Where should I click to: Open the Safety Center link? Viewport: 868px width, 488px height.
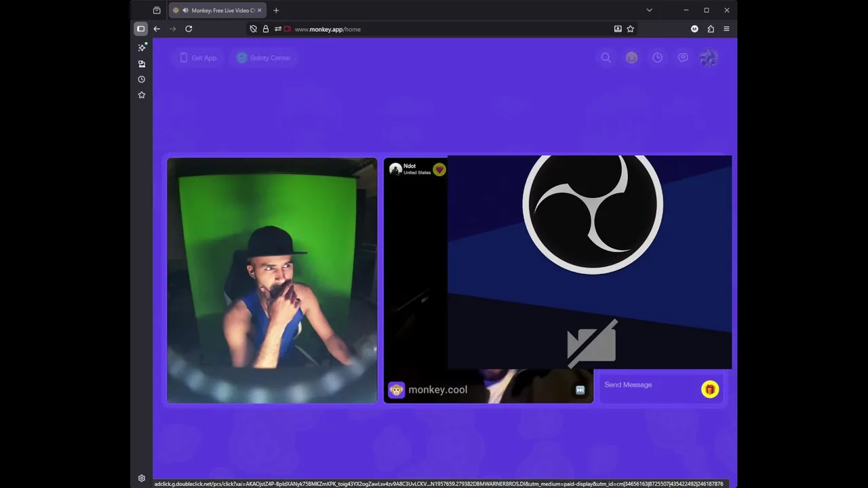(263, 58)
